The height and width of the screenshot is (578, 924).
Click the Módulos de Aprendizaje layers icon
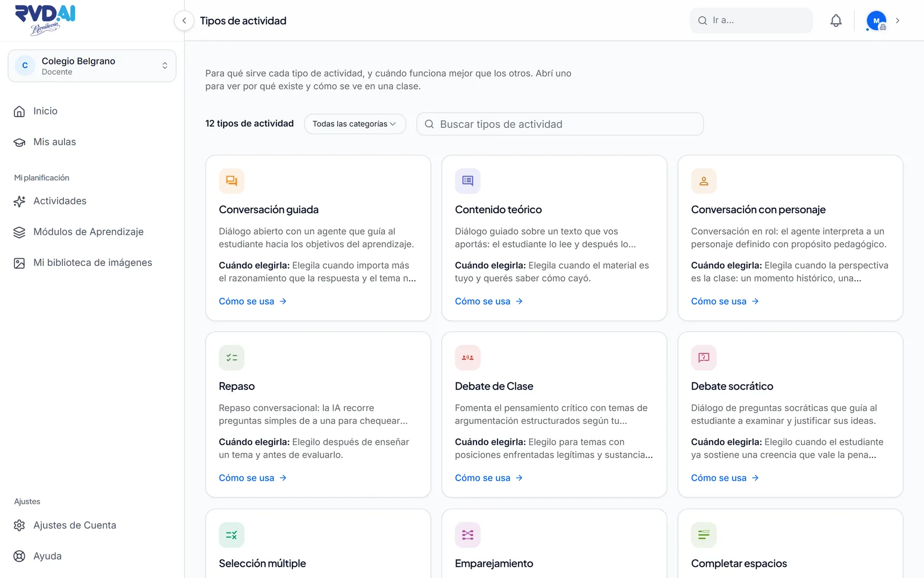pyautogui.click(x=19, y=232)
